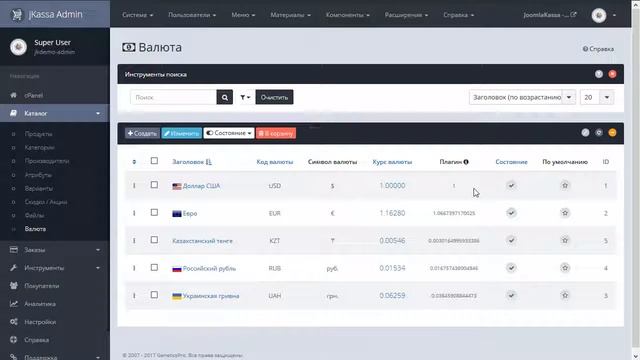This screenshot has width=640, height=360.
Task: Select the checkbox for Евро
Action: [x=154, y=213]
